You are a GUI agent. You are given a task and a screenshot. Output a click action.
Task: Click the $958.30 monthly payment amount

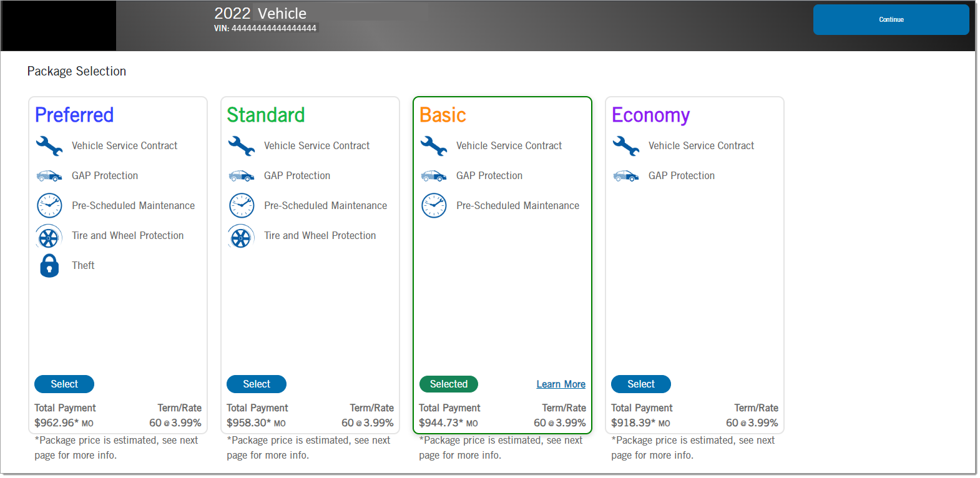(x=256, y=422)
